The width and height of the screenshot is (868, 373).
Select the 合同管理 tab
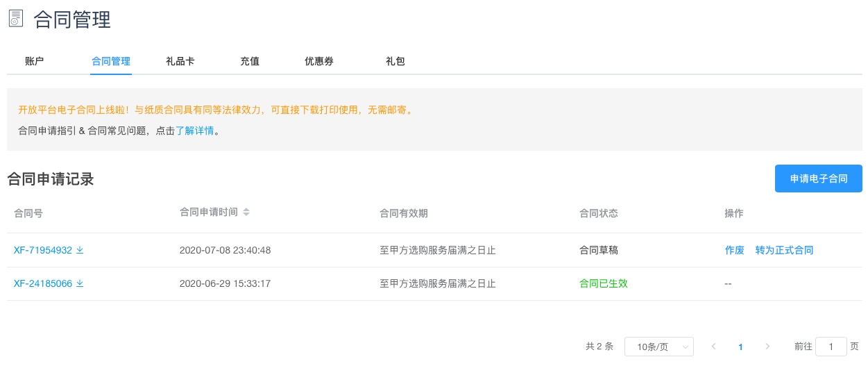[111, 61]
